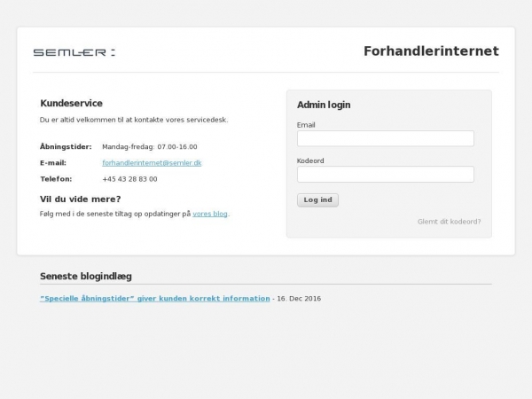This screenshot has height=399, width=532.
Task: Click the Kodeord field label
Action: pos(310,160)
